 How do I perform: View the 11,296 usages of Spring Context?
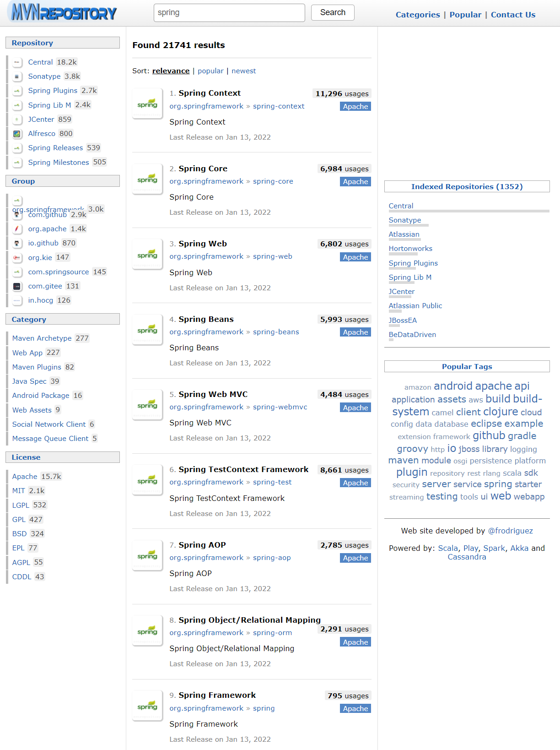click(x=342, y=93)
